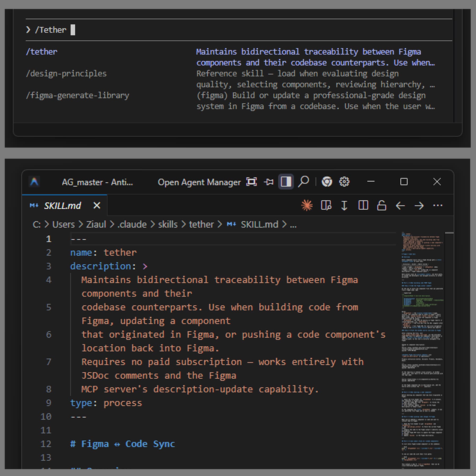This screenshot has height=476, width=476.
Task: Click line number 12 in the gutter
Action: (x=46, y=444)
